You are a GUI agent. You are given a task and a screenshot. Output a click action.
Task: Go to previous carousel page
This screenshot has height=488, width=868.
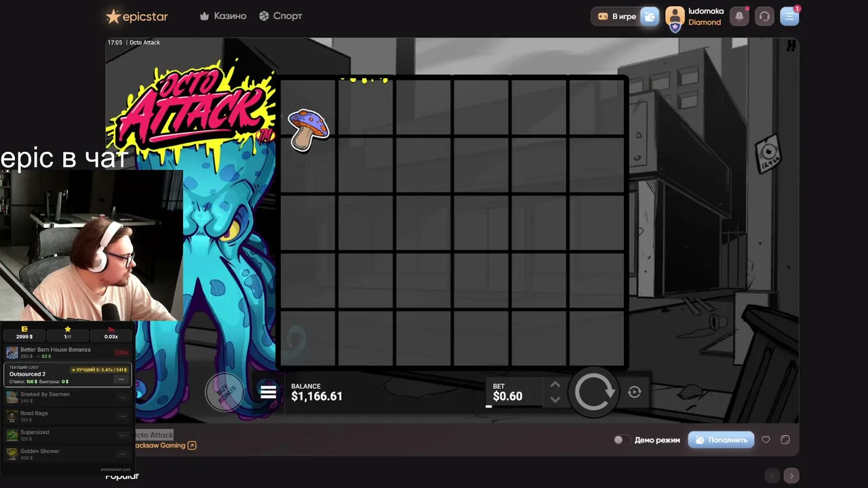[772, 476]
